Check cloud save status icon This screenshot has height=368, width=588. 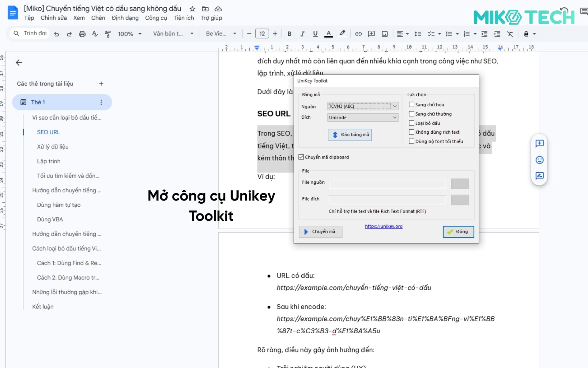tap(218, 9)
